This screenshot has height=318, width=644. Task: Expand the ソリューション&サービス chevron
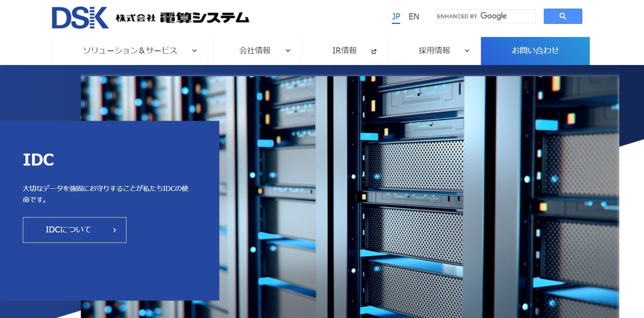(194, 51)
